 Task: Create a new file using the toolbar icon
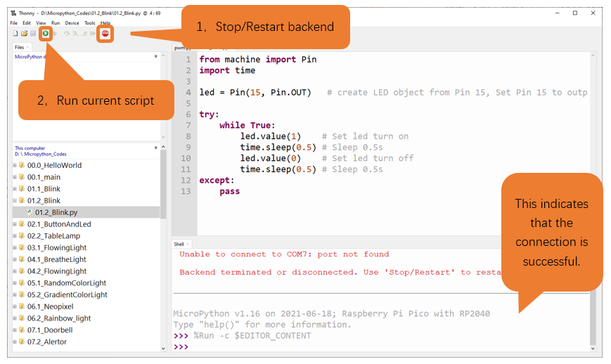(15, 34)
